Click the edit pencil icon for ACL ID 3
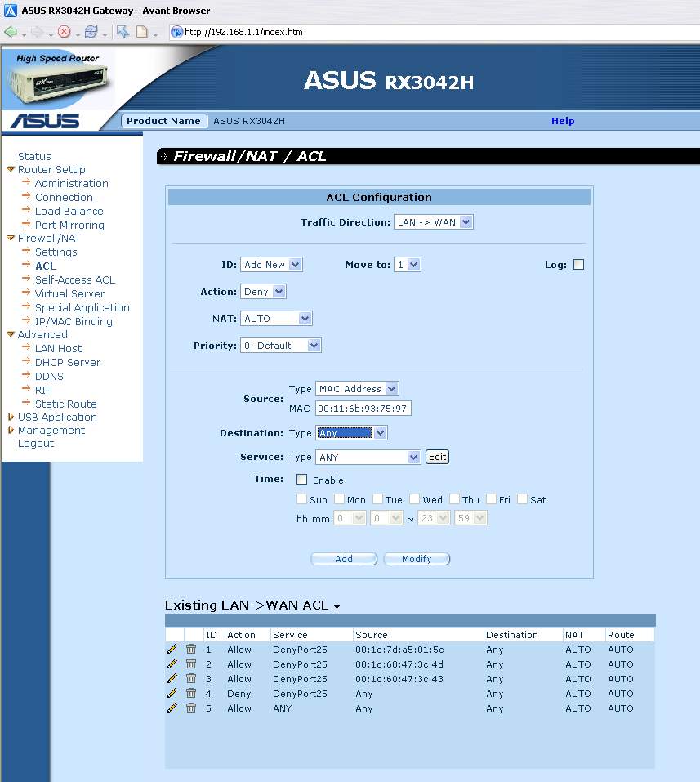Viewport: 700px width, 782px height. pyautogui.click(x=172, y=679)
